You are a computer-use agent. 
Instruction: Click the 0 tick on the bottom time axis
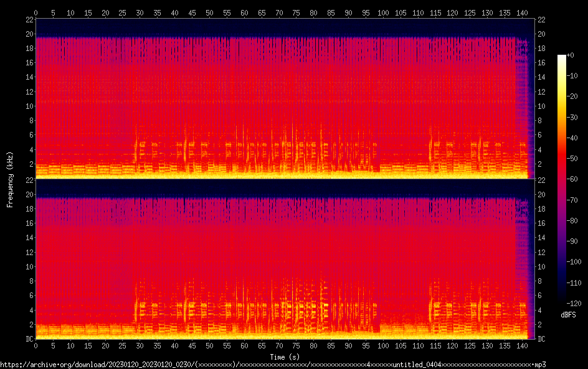coord(36,346)
